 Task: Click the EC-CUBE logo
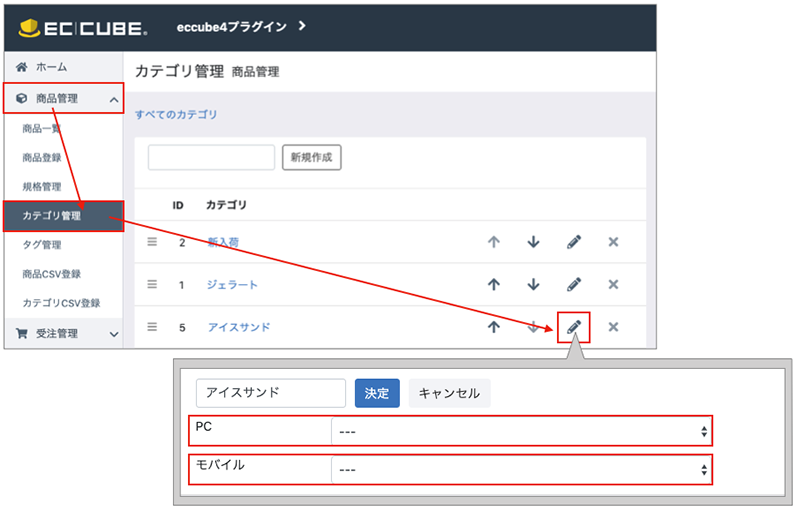(83, 28)
